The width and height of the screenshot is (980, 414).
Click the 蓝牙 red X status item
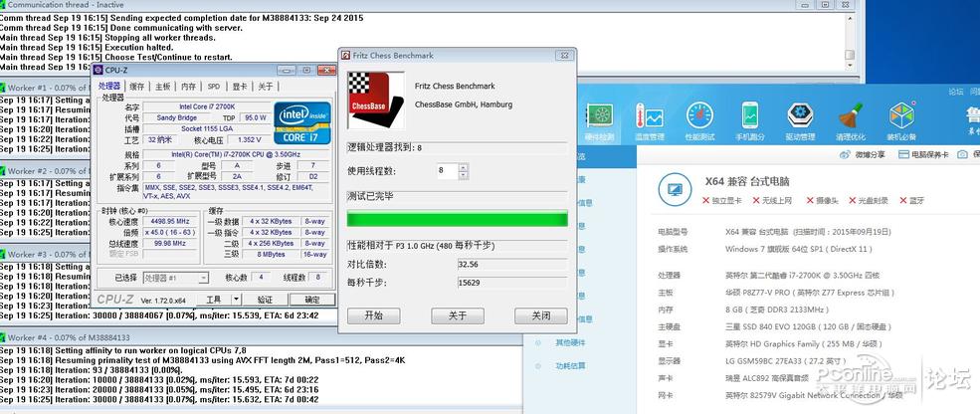coord(912,201)
